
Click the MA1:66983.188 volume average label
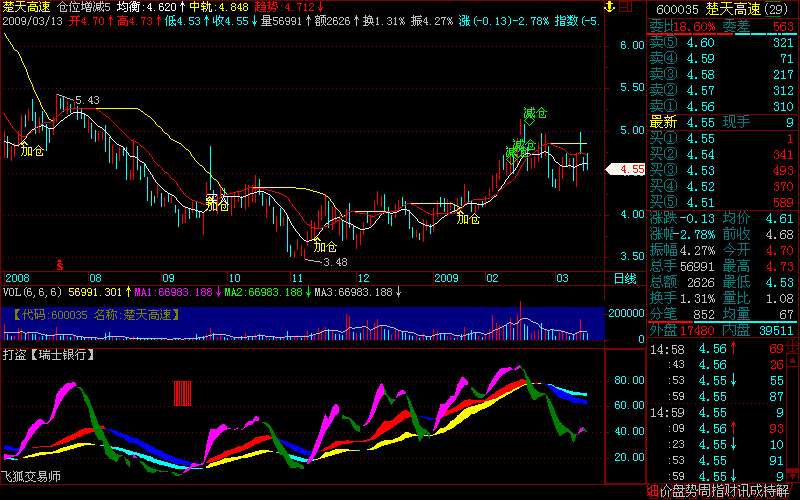coord(173,292)
